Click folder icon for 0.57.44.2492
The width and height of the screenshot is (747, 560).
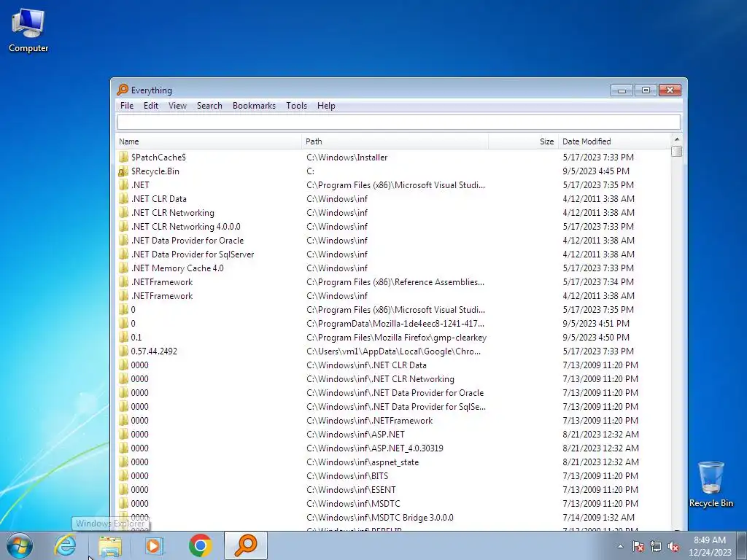(x=123, y=351)
